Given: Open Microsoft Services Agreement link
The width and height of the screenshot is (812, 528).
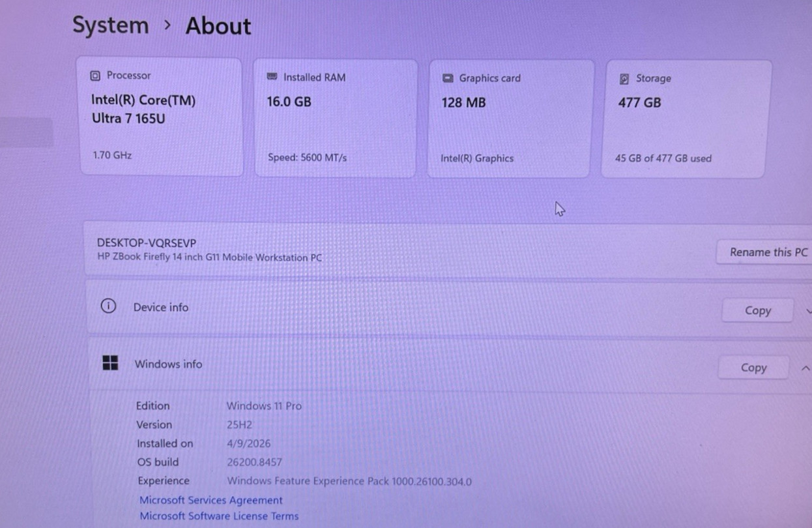Looking at the screenshot, I should pyautogui.click(x=211, y=500).
